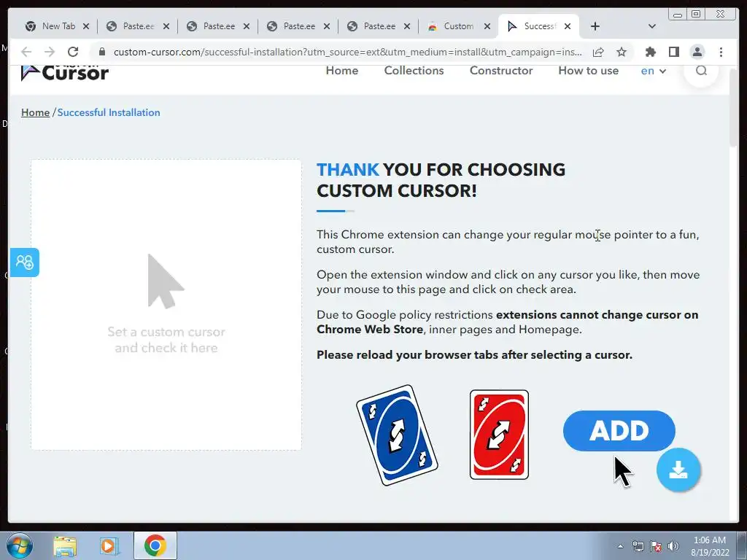The height and width of the screenshot is (560, 747).
Task: Click the page vertical scrollbar thumb
Action: (733, 107)
